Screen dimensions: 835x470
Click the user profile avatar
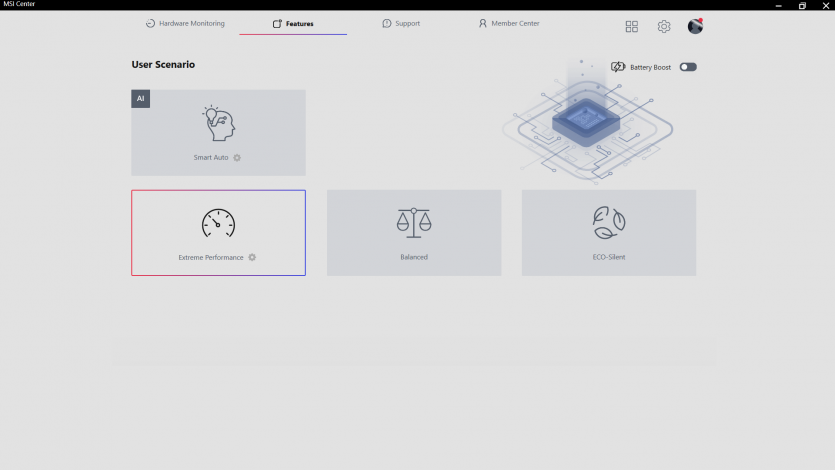coord(695,26)
